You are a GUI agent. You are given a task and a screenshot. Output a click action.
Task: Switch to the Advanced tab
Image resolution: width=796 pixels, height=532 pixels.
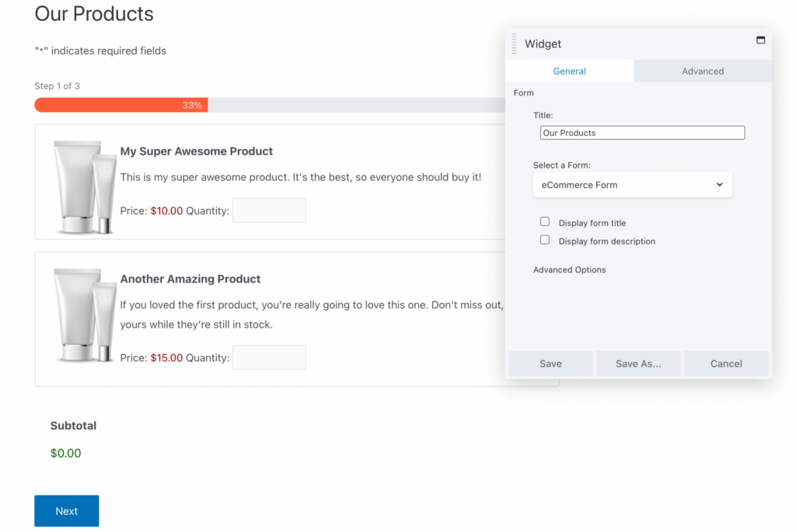coord(703,71)
